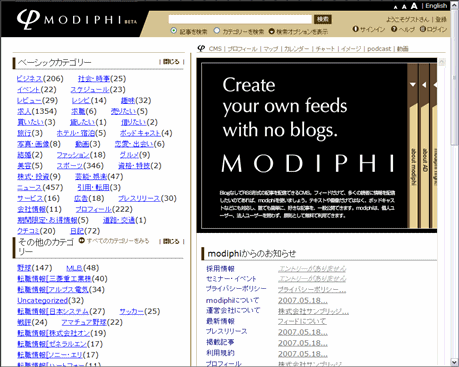Select the 記事を検索 radio button

click(174, 31)
